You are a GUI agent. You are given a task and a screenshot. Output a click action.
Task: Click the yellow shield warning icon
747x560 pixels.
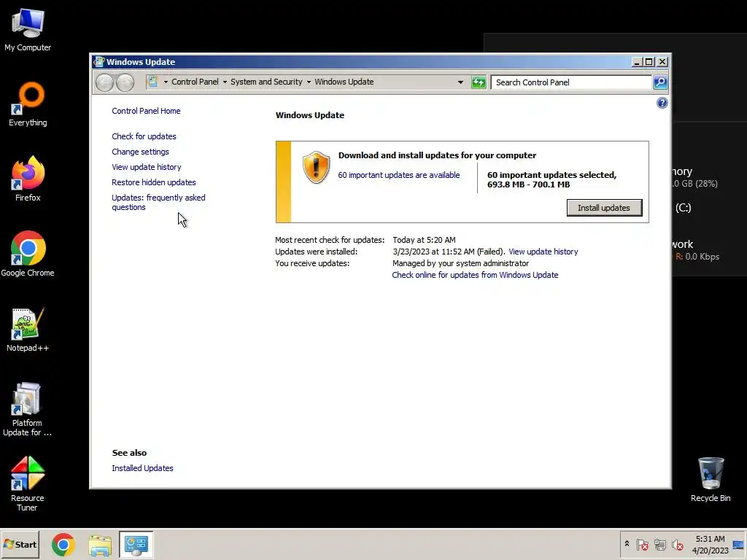click(x=316, y=167)
